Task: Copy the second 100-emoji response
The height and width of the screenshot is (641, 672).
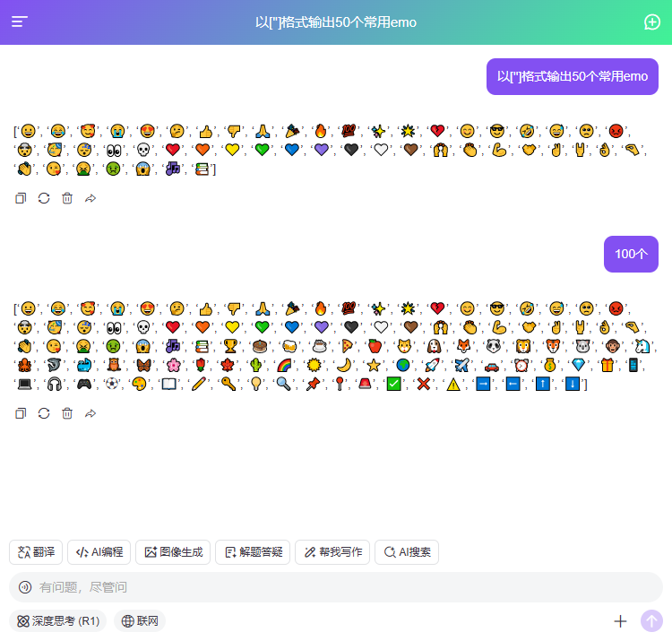Action: (x=21, y=413)
